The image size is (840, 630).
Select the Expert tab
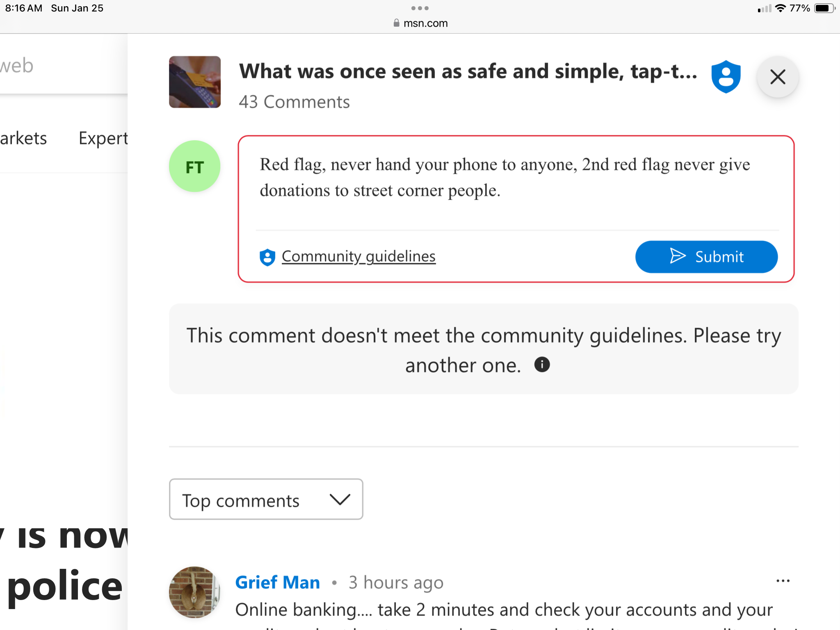click(x=103, y=138)
